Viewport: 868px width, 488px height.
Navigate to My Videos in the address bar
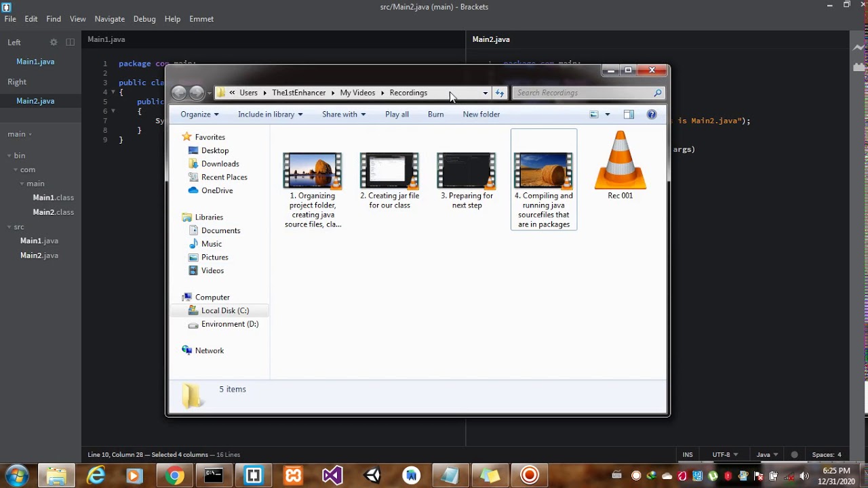tap(357, 93)
